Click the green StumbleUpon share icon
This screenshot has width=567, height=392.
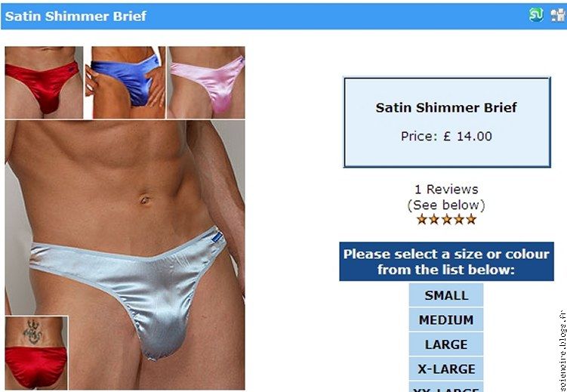(536, 15)
